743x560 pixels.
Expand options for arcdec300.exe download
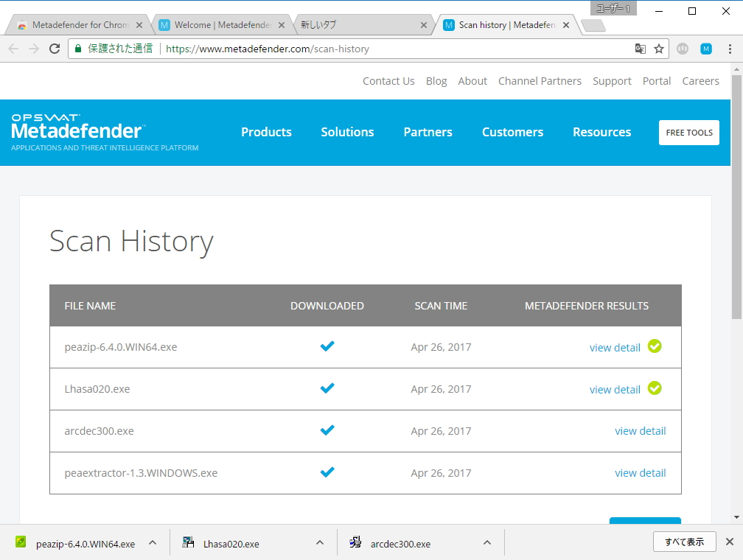point(487,542)
